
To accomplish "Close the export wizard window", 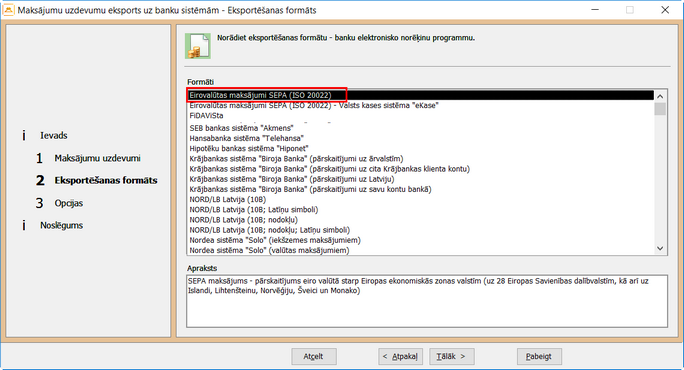I will point(665,10).
